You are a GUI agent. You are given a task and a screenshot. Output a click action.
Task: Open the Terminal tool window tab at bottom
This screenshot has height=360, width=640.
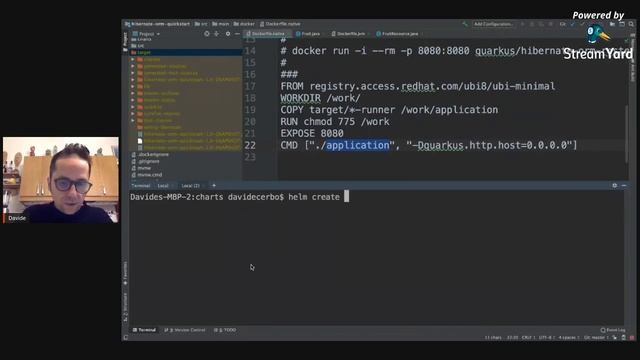[144, 330]
